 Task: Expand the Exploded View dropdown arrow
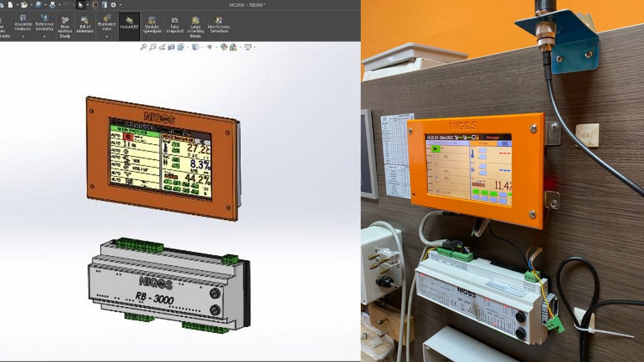[x=107, y=37]
